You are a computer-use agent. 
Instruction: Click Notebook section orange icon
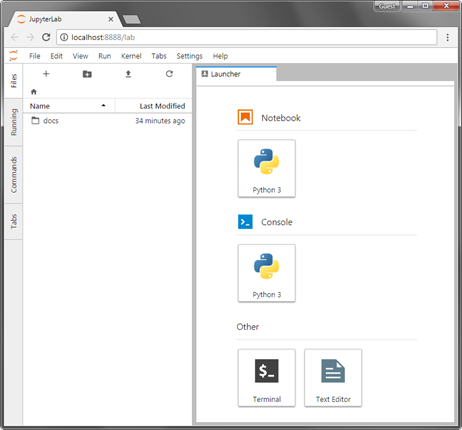click(x=245, y=117)
